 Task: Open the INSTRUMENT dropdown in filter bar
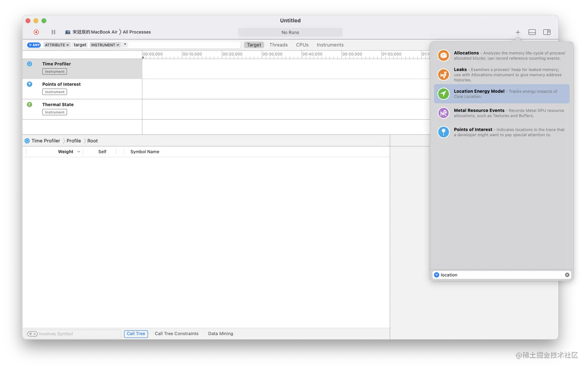coord(105,45)
